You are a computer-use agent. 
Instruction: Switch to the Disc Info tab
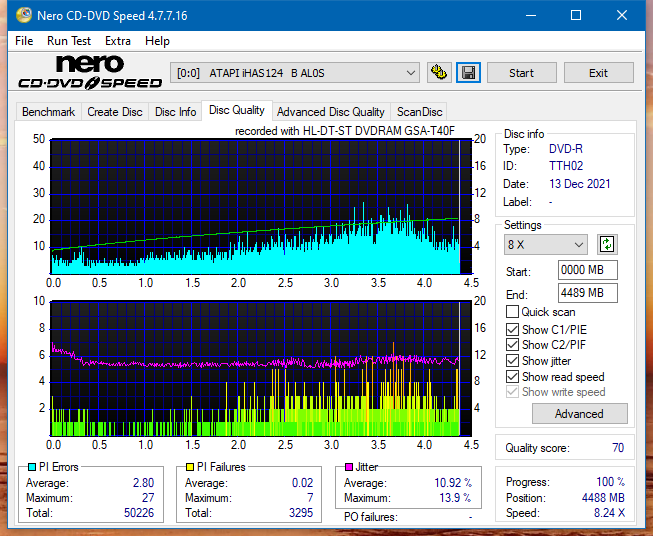tap(175, 112)
